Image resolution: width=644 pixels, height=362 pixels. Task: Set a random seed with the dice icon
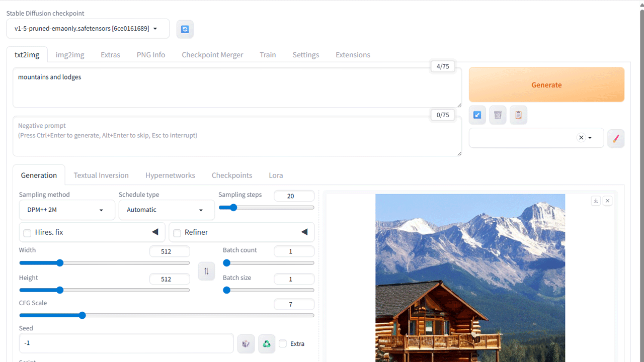pos(246,344)
